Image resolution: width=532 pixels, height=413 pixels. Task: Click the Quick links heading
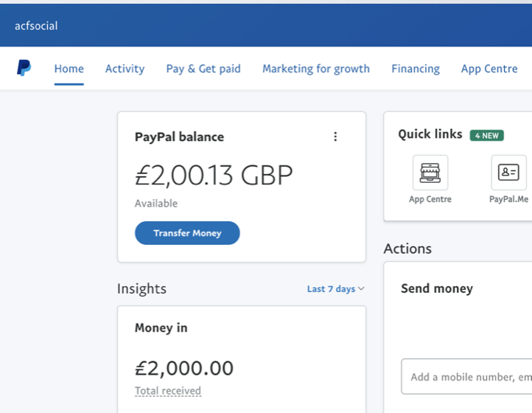coord(430,134)
